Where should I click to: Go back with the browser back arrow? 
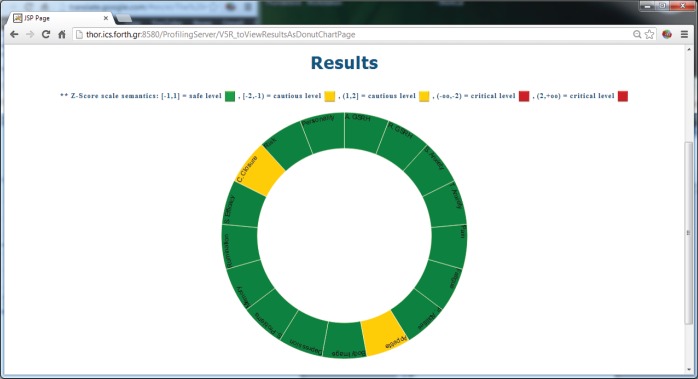point(14,34)
